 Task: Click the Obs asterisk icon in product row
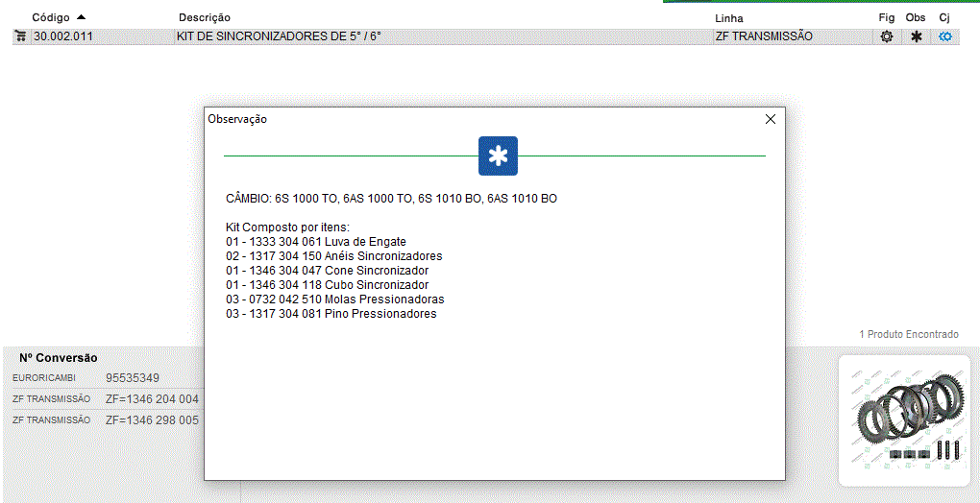click(x=916, y=36)
